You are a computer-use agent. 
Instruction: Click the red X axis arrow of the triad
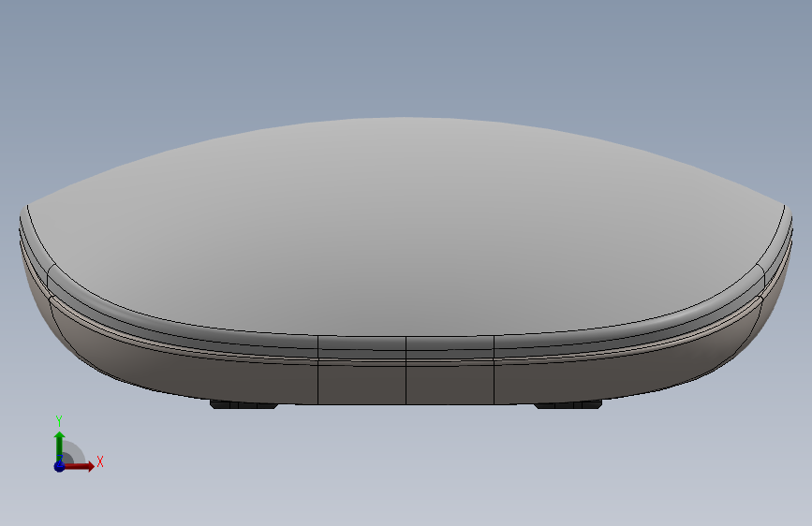pos(81,466)
